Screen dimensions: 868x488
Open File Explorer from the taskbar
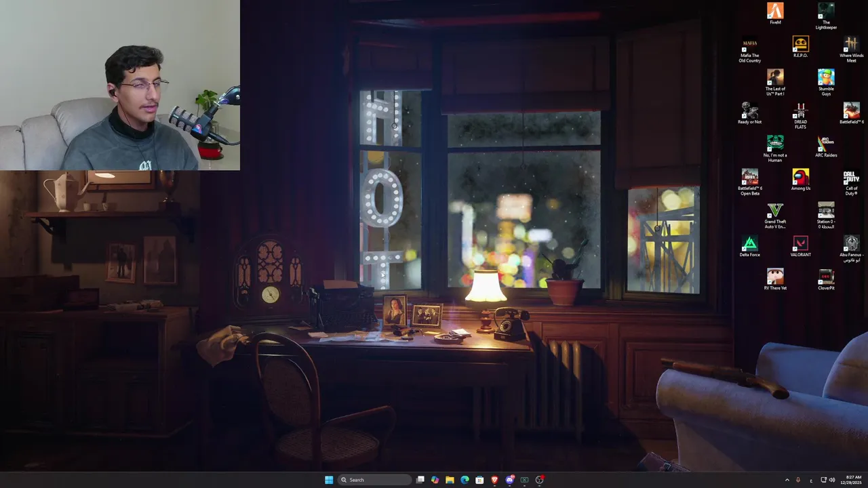click(x=450, y=480)
